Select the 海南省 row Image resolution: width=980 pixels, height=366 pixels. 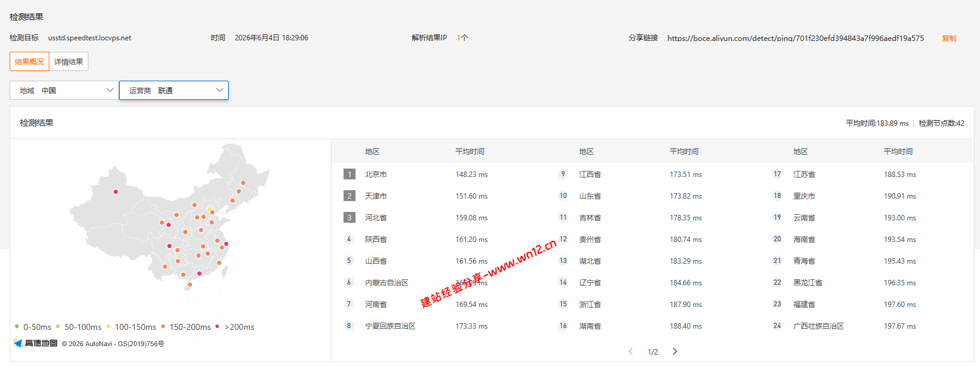tap(867, 239)
